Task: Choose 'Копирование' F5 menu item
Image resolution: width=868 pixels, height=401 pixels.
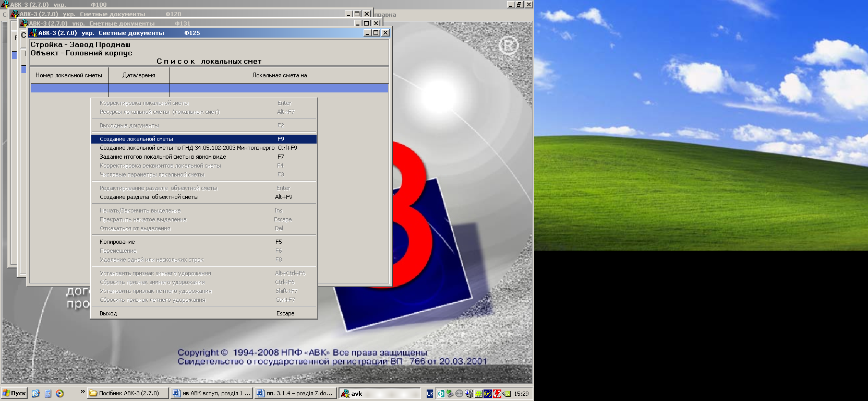Action: point(203,242)
